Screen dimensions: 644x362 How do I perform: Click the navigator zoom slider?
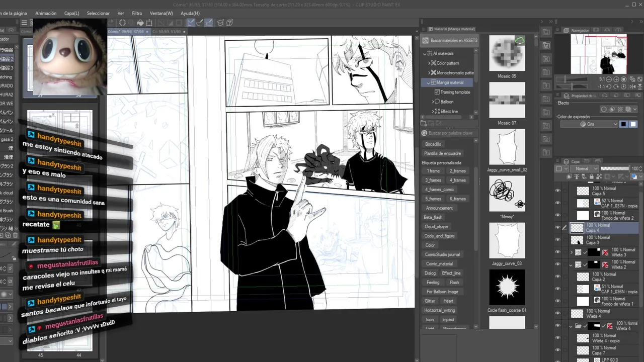pos(572,79)
